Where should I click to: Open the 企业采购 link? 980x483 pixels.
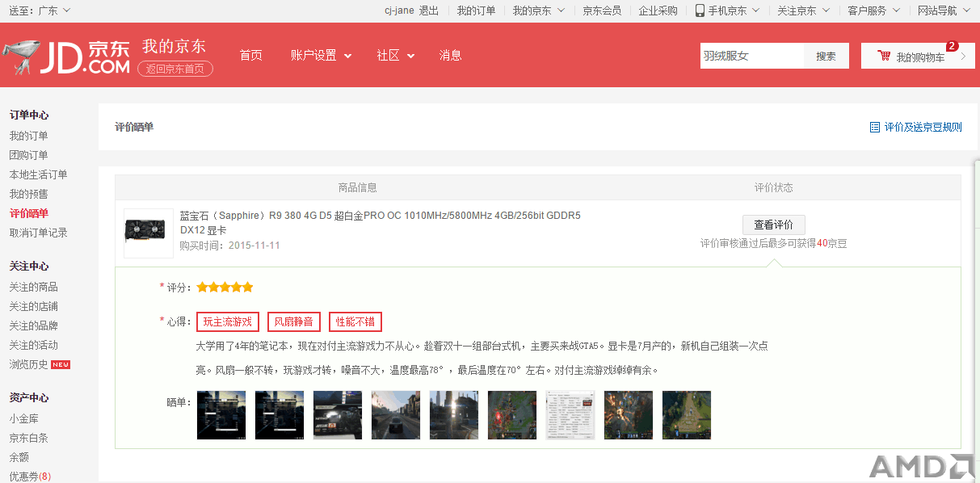point(658,10)
